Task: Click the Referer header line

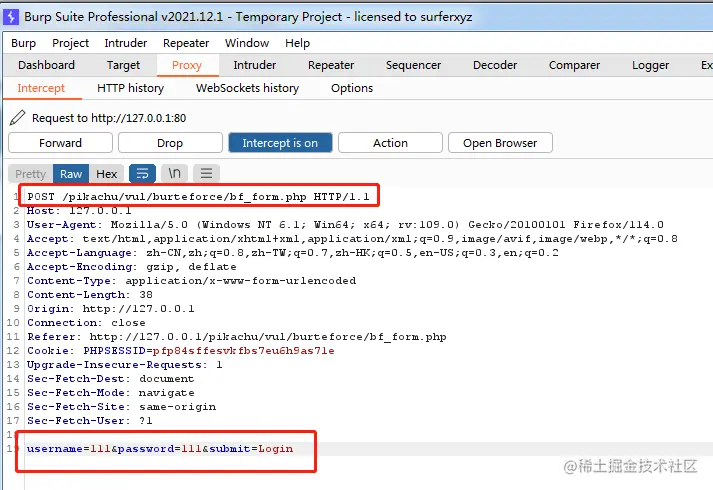Action: (236, 337)
